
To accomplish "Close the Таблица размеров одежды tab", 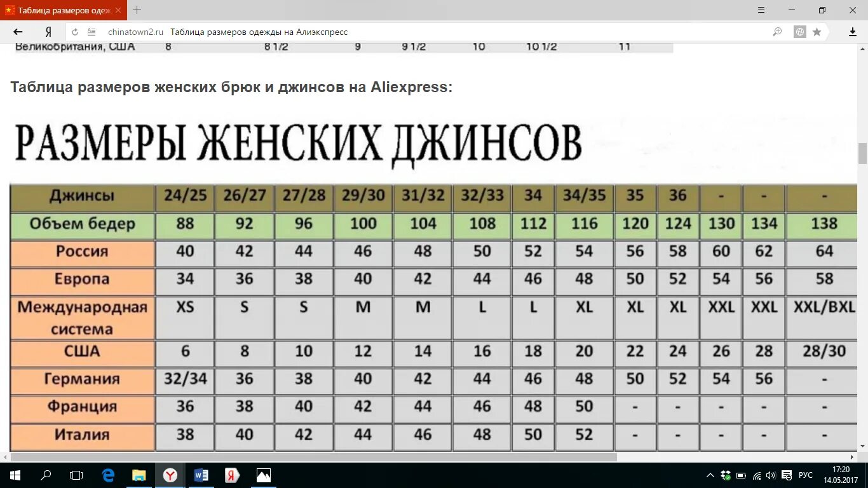I will click(x=118, y=10).
